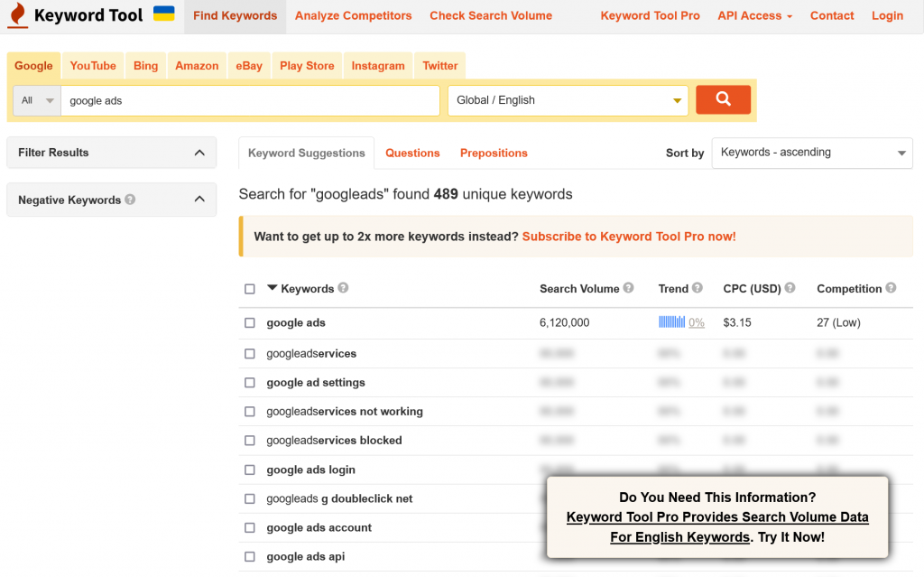Image resolution: width=924 pixels, height=577 pixels.
Task: Click the 6,120,000 search volume value
Action: tap(565, 322)
